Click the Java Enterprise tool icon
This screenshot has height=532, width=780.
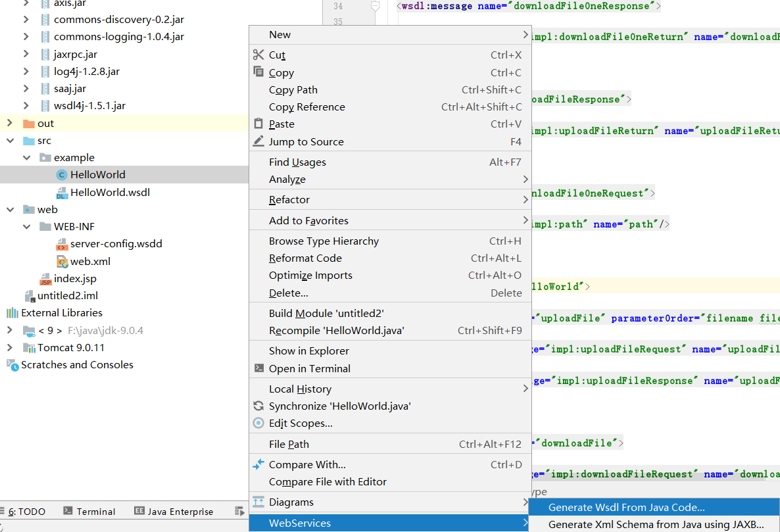click(x=140, y=510)
